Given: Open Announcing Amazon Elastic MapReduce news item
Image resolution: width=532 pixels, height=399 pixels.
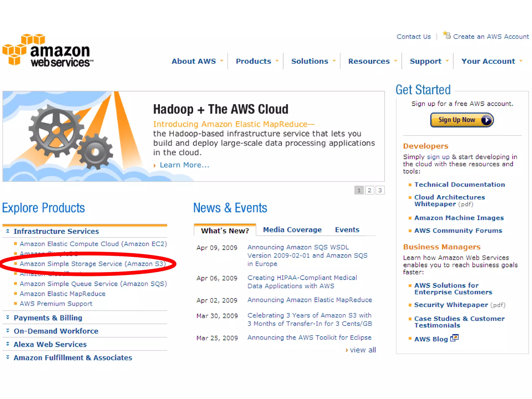Looking at the screenshot, I should [x=310, y=300].
